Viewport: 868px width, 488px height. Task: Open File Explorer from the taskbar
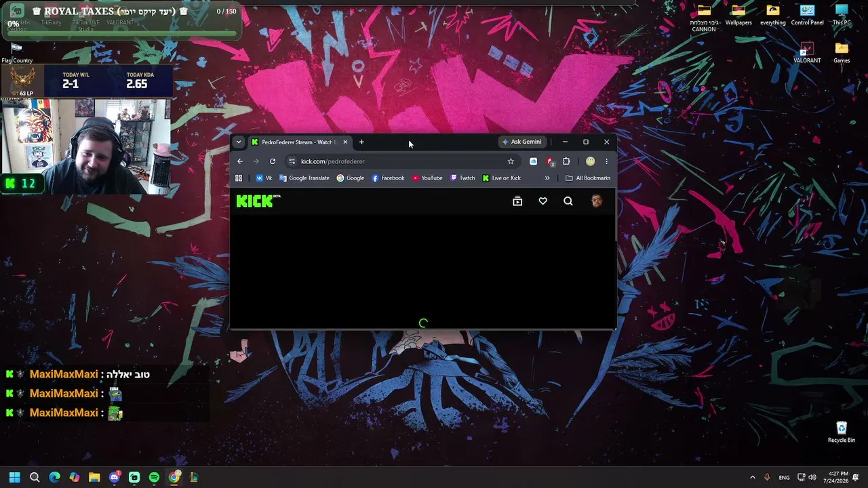94,477
